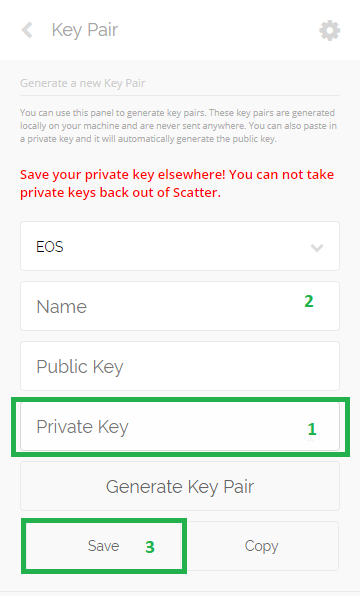The width and height of the screenshot is (360, 596).
Task: Focus the Private Key input field
Action: click(x=180, y=426)
